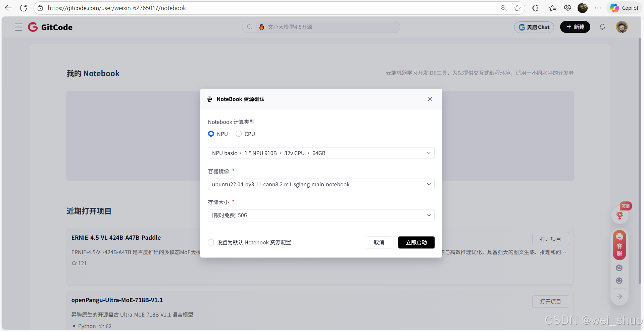Select the CPU compute type

(x=239, y=134)
